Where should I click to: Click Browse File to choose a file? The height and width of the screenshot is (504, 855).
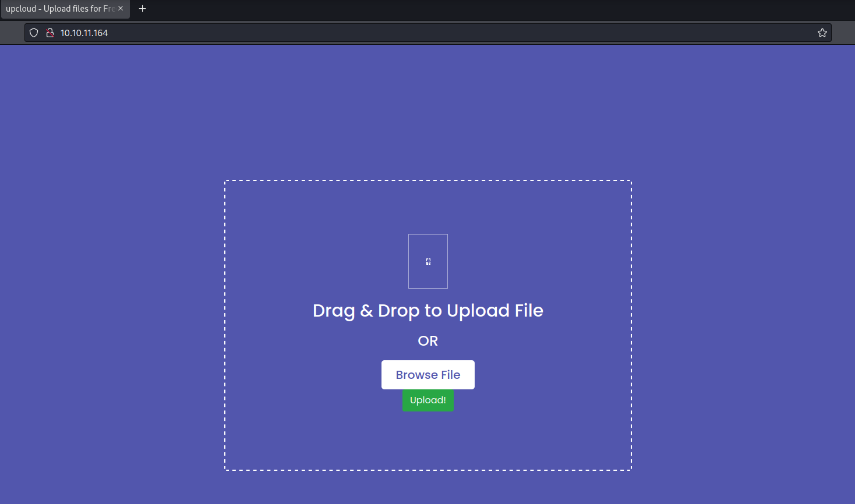coord(428,375)
